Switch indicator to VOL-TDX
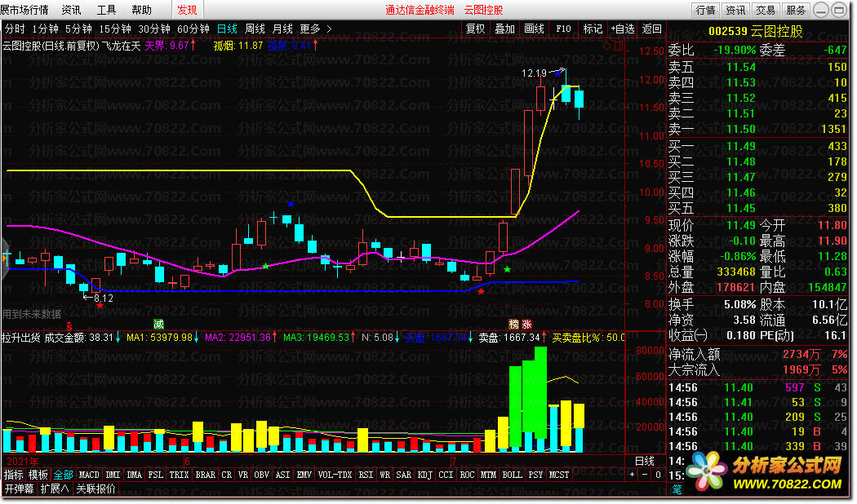 pos(335,475)
